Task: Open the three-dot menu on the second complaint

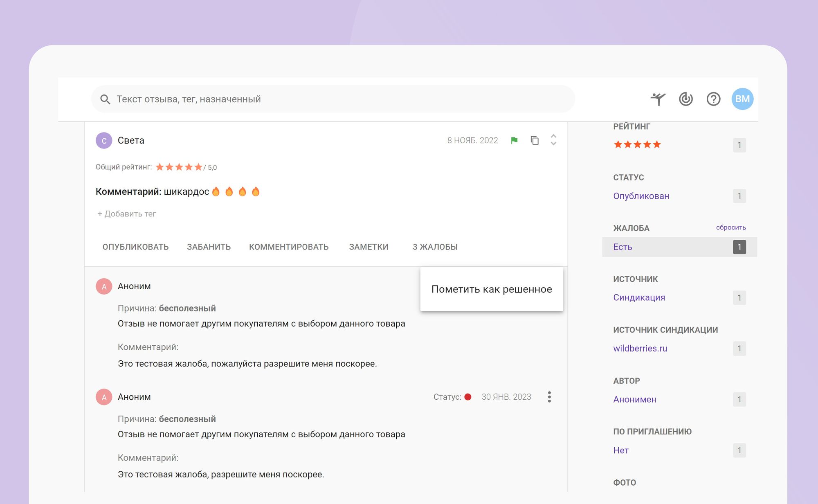Action: (550, 396)
